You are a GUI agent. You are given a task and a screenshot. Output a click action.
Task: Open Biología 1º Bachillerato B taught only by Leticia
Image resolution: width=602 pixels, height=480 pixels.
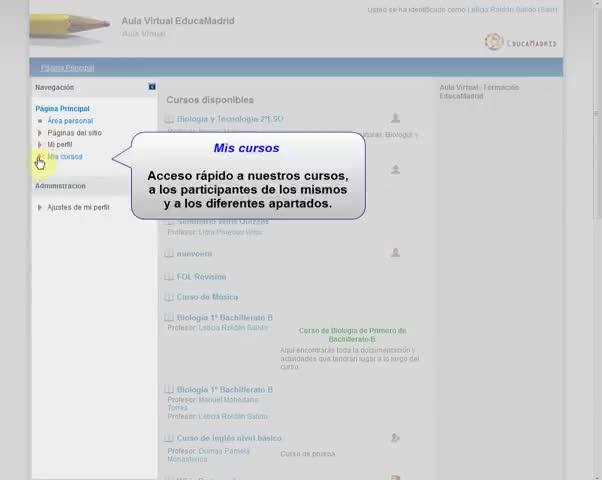point(225,318)
